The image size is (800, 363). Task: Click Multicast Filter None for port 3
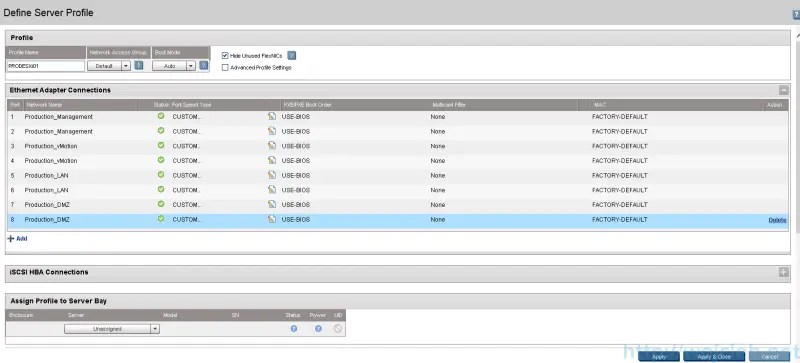[438, 146]
